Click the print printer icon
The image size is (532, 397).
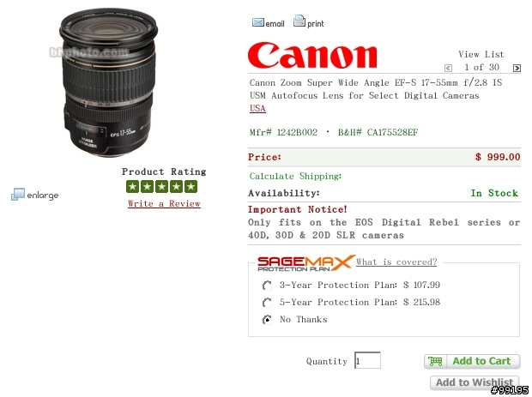[299, 21]
